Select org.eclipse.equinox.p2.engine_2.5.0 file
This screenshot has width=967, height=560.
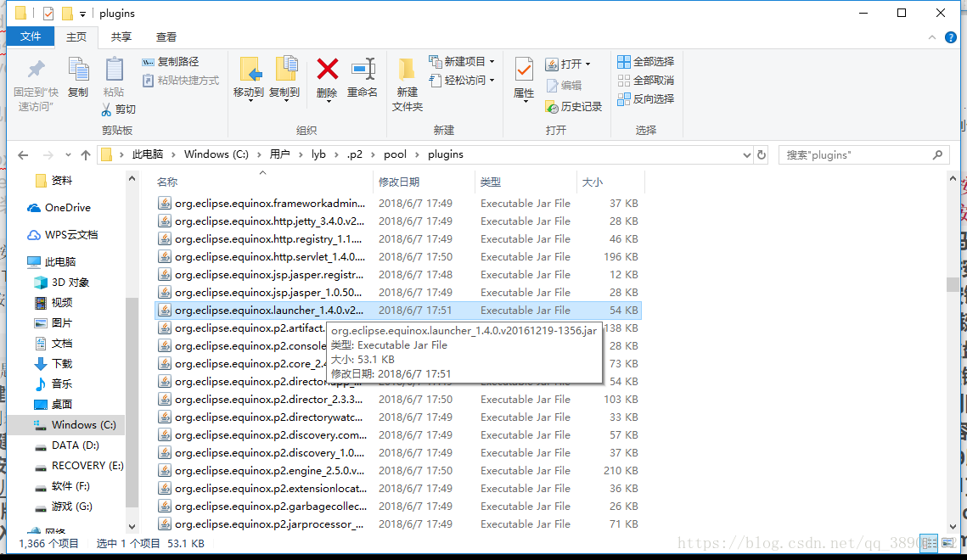398,471
